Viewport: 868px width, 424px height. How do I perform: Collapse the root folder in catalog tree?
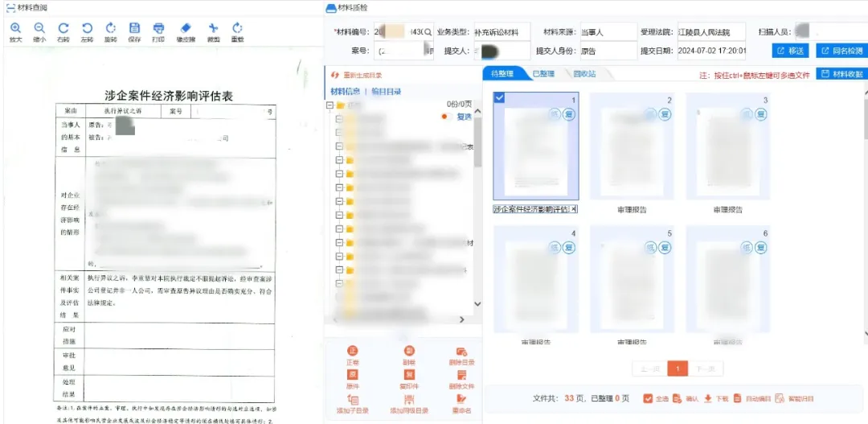(330, 105)
